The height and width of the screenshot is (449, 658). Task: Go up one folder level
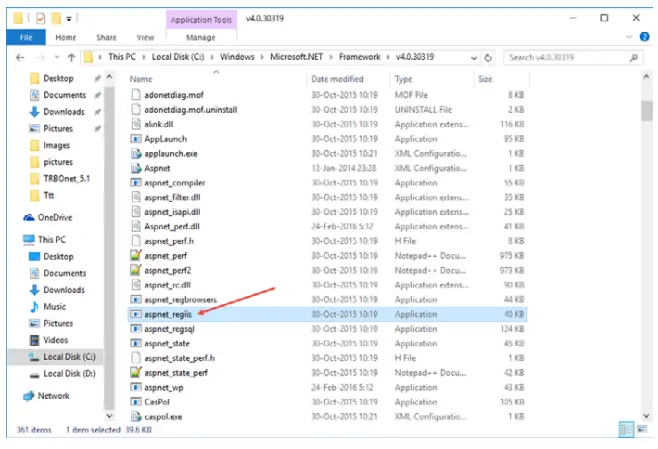[x=71, y=57]
